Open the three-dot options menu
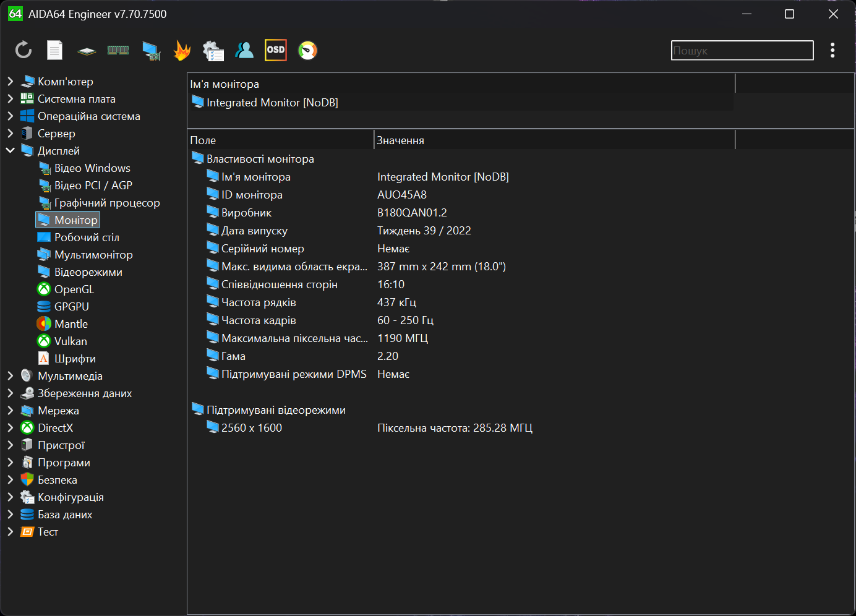Image resolution: width=856 pixels, height=616 pixels. pos(832,50)
